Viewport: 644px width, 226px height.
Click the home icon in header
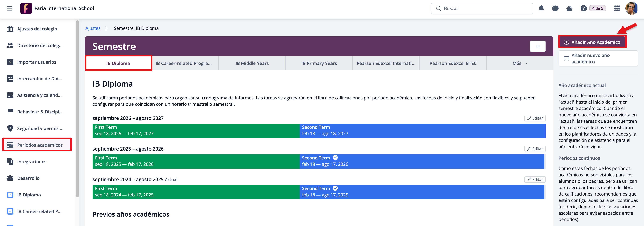coord(569,8)
